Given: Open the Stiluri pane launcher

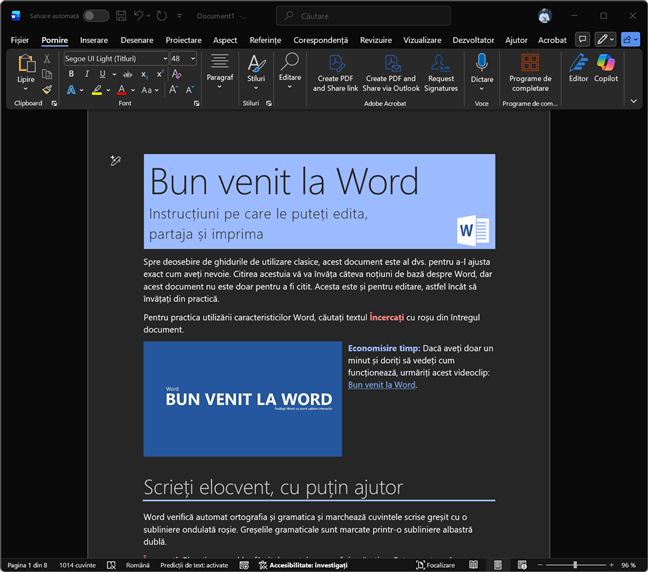Looking at the screenshot, I should (269, 103).
